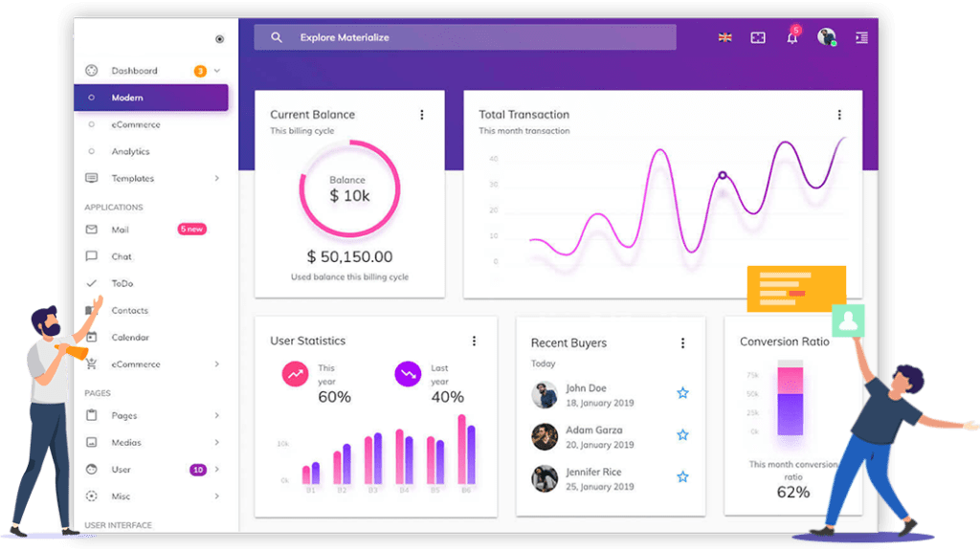Select the Analytics dashboard item
Viewport: 980px width, 551px height.
click(x=130, y=152)
